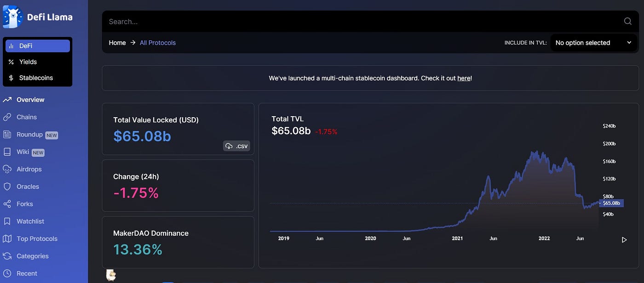This screenshot has height=283, width=644.
Task: Go to the Airdrops page
Action: (x=29, y=169)
